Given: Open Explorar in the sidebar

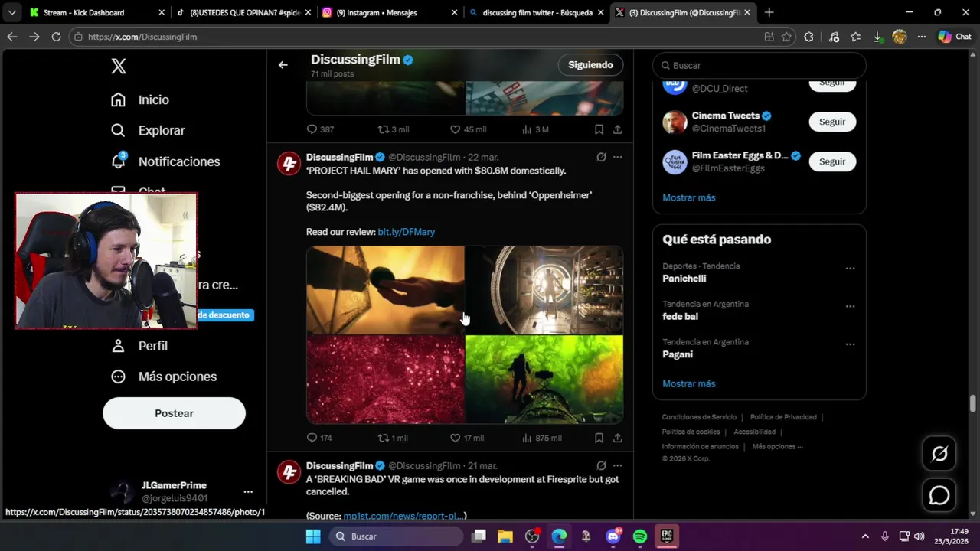Looking at the screenshot, I should pos(148,131).
